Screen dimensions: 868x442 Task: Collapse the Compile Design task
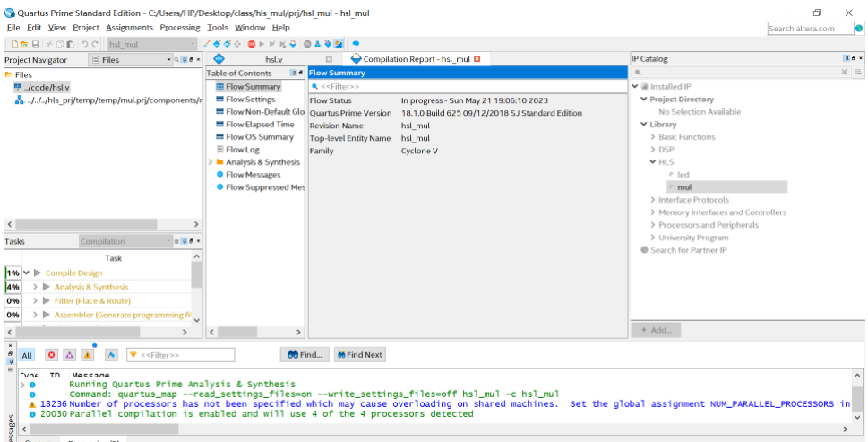[27, 273]
